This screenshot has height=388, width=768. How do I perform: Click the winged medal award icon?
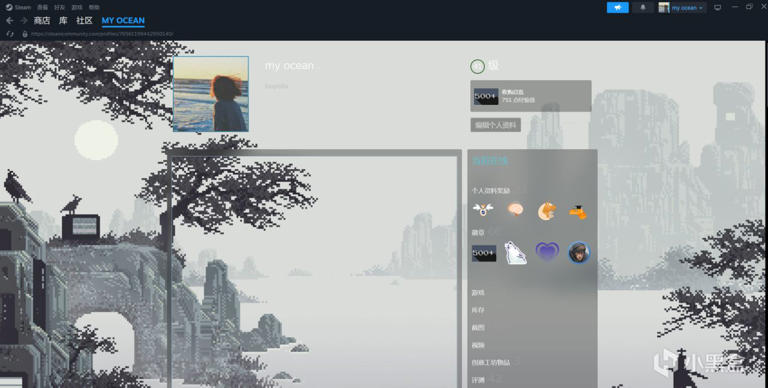483,210
